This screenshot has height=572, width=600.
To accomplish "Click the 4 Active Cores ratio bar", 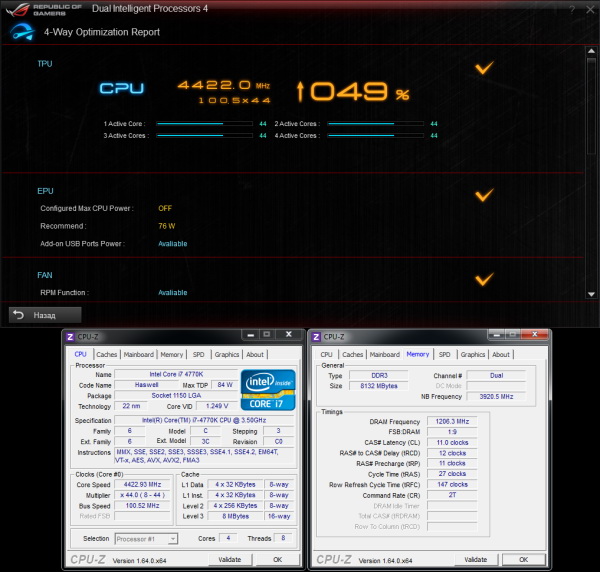I will point(375,135).
